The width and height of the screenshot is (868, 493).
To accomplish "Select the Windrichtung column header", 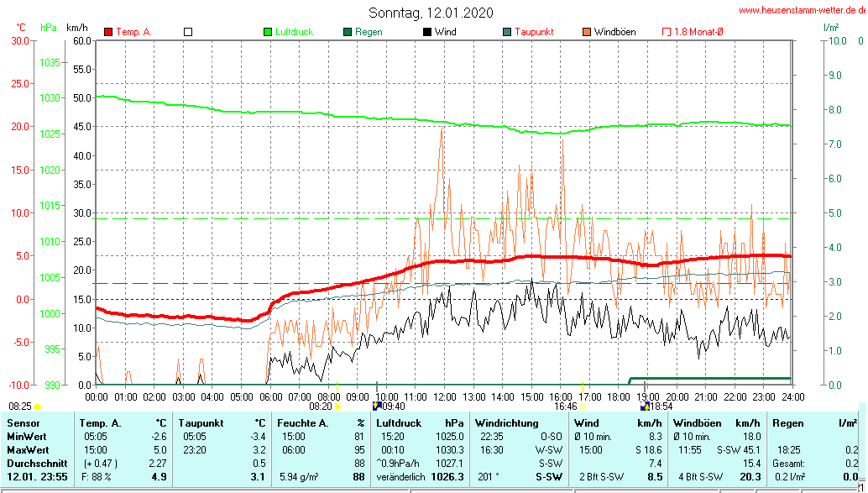I will (506, 423).
